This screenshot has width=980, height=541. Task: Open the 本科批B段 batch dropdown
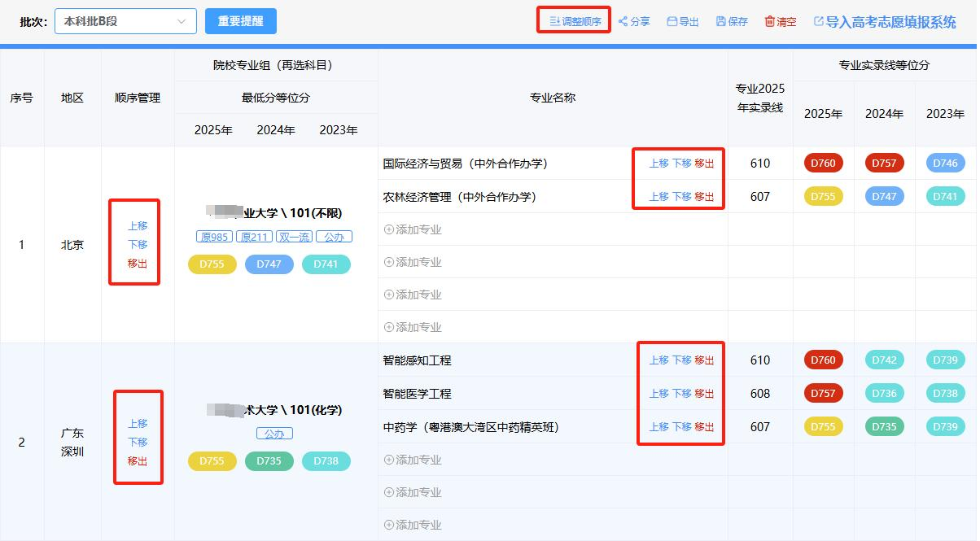point(125,21)
